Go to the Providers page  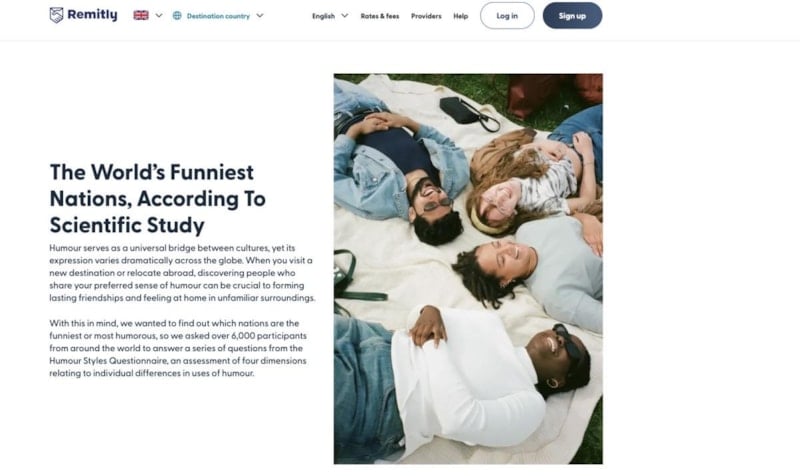tap(426, 16)
